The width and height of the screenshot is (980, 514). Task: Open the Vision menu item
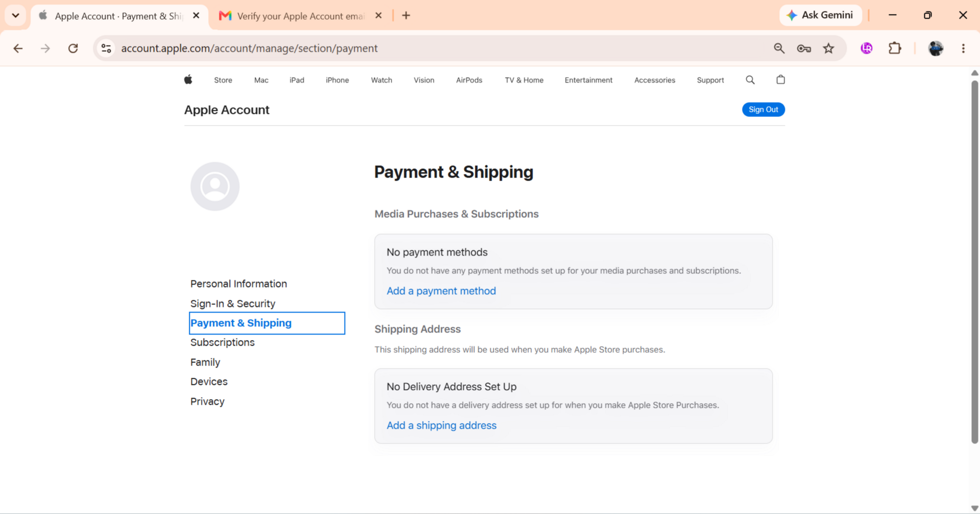point(424,80)
